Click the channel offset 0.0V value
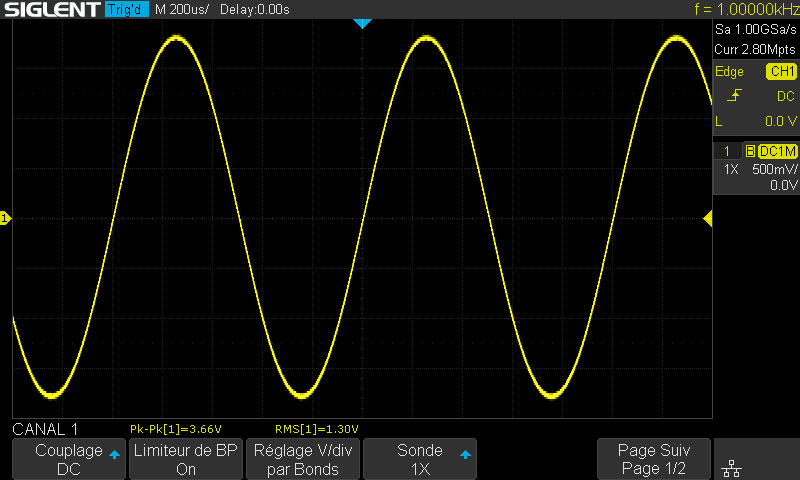The image size is (800, 480). pyautogui.click(x=783, y=185)
